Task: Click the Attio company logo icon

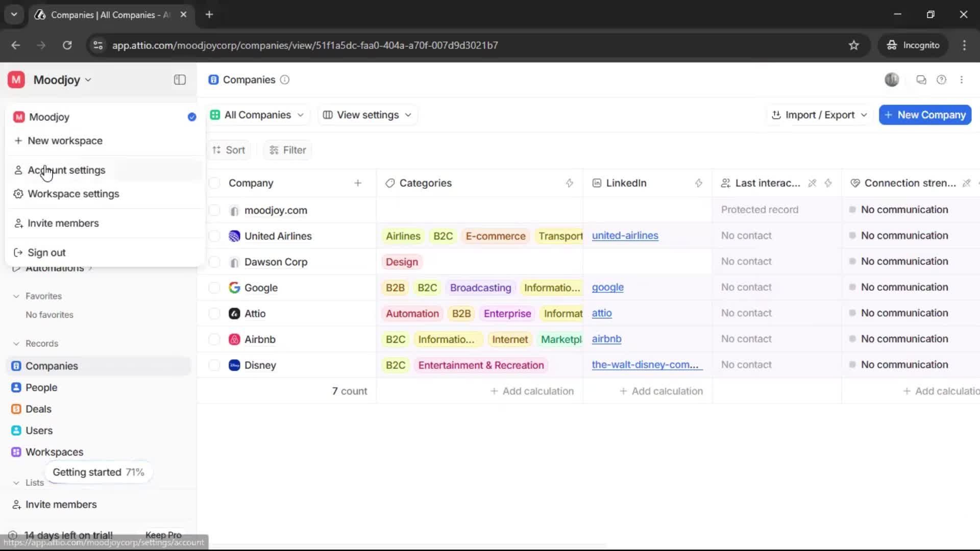Action: tap(234, 314)
